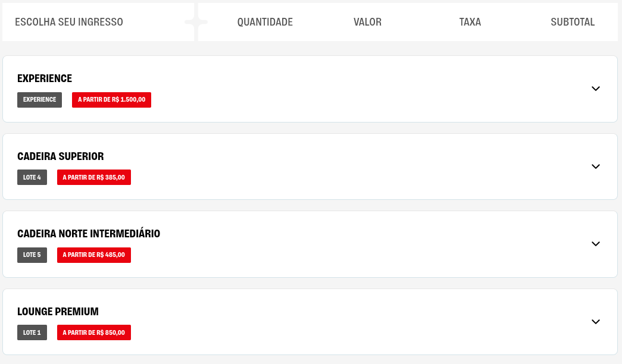Expand the Cadeira Superior chevron arrow
Image resolution: width=622 pixels, height=364 pixels.
[596, 167]
